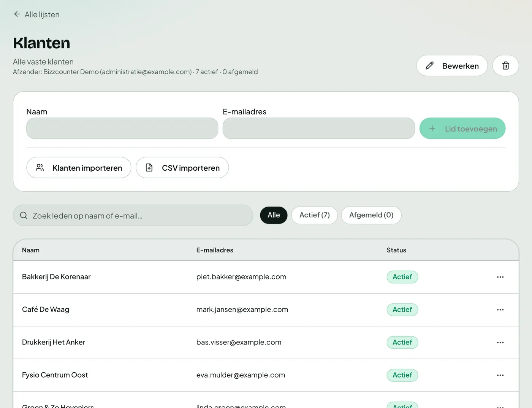Screen dimensions: 532x408
Task: Click the Bewerken button label
Action: pyautogui.click(x=460, y=66)
